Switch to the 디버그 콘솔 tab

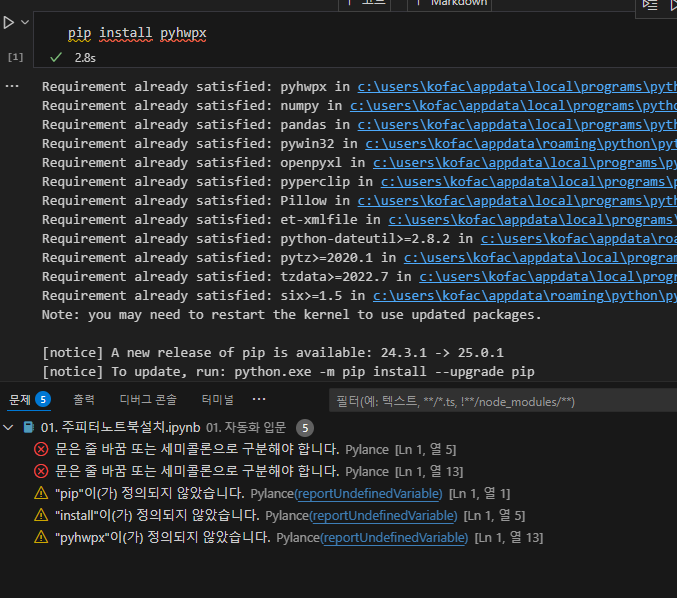pos(148,400)
